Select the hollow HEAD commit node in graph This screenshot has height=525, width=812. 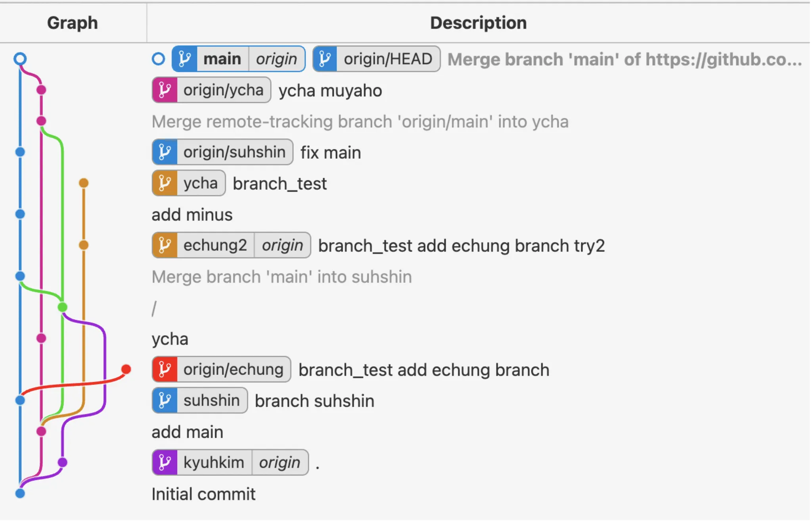tap(20, 59)
